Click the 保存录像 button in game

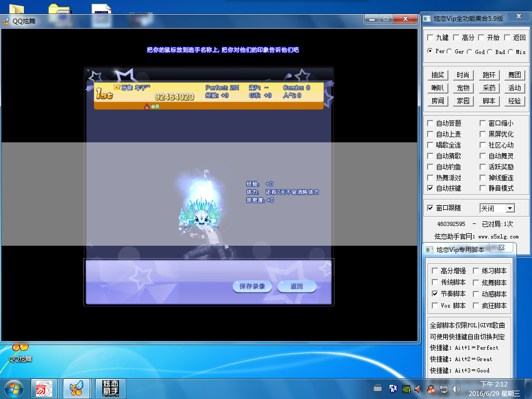pos(252,286)
